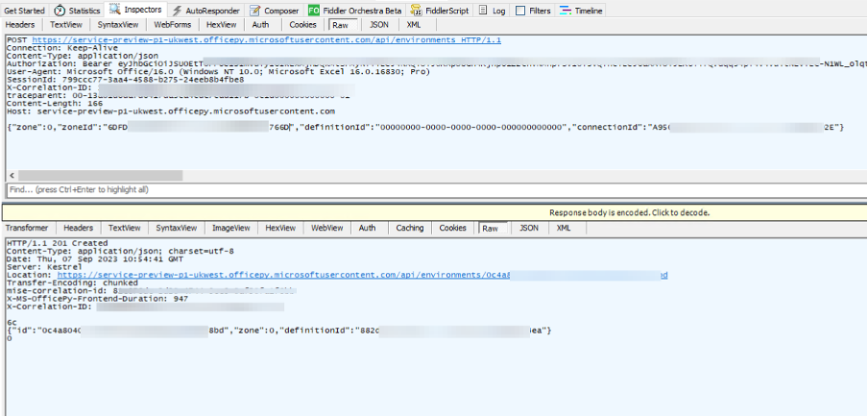The height and width of the screenshot is (417, 868).
Task: Click the horizontal scrollbar left arrow
Action: pos(12,176)
